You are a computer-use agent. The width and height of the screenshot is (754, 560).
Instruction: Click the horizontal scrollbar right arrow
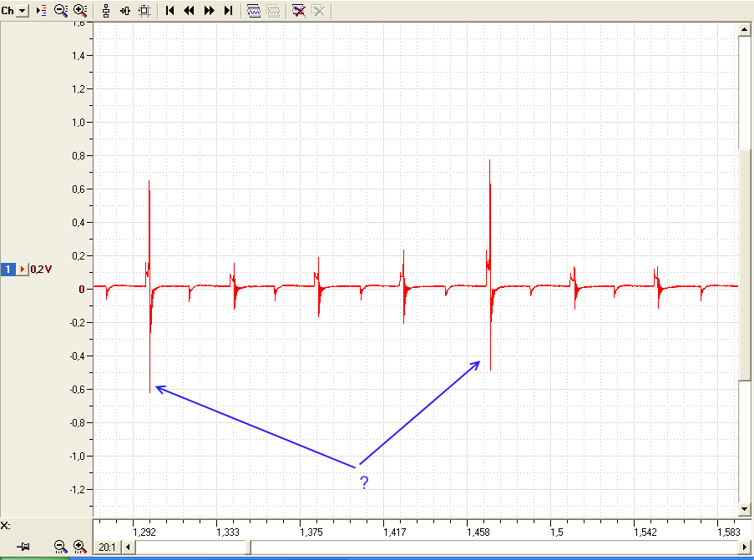tap(746, 547)
